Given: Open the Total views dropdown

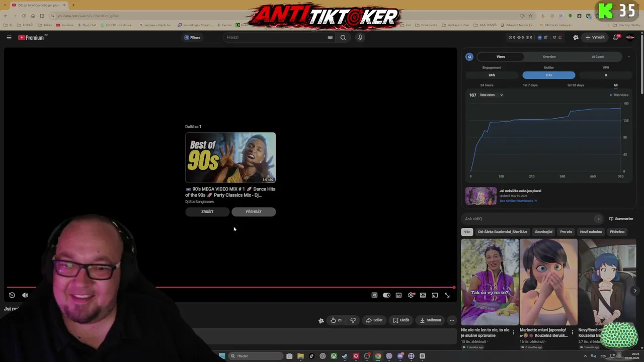Looking at the screenshot, I should pos(491,95).
